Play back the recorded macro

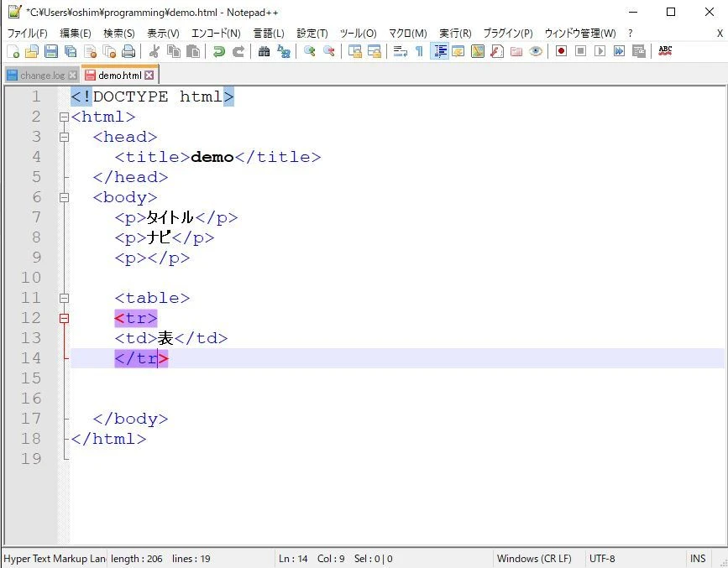(x=600, y=51)
